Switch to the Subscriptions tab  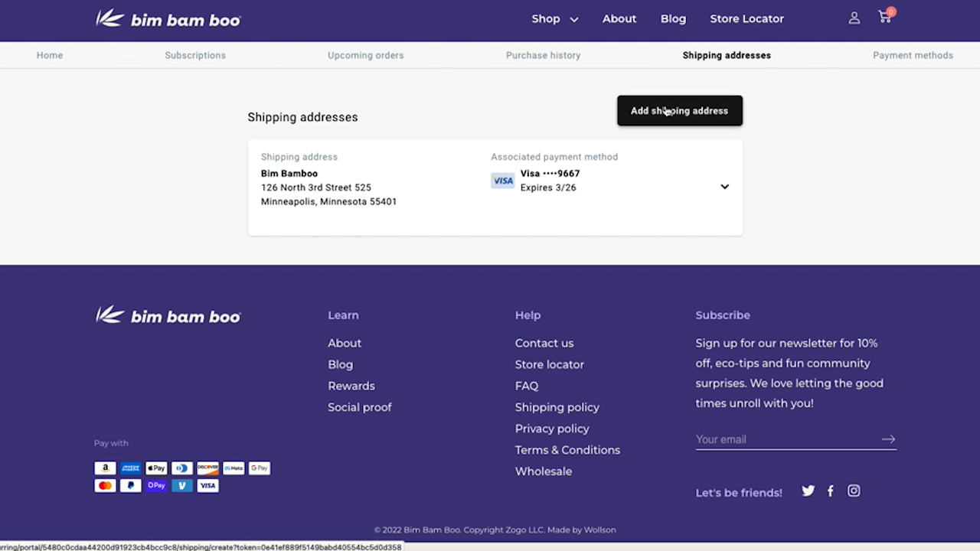pos(195,55)
